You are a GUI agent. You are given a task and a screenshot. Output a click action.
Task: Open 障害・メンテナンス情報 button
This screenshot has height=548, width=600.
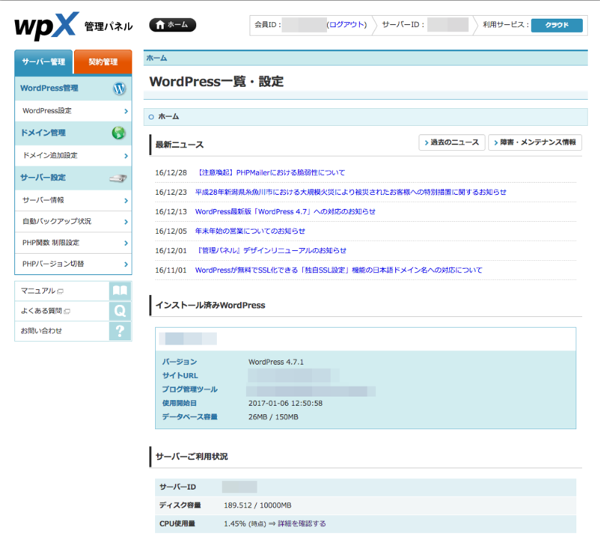pos(535,143)
